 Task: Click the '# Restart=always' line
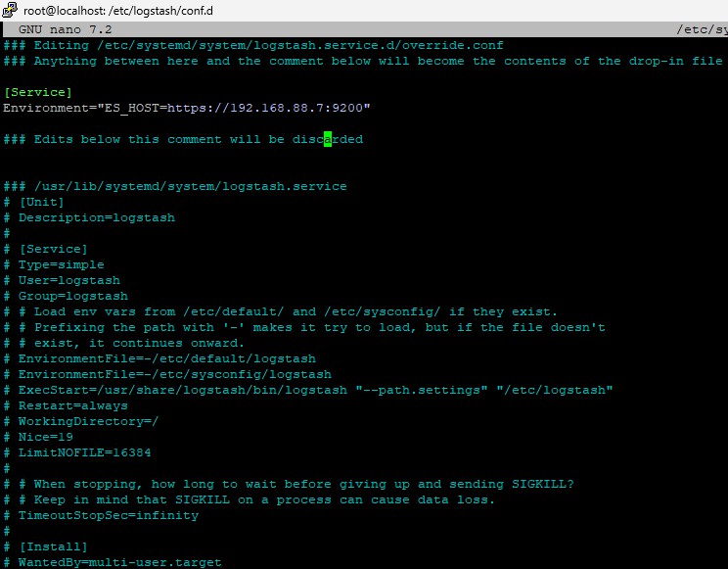[x=66, y=405]
